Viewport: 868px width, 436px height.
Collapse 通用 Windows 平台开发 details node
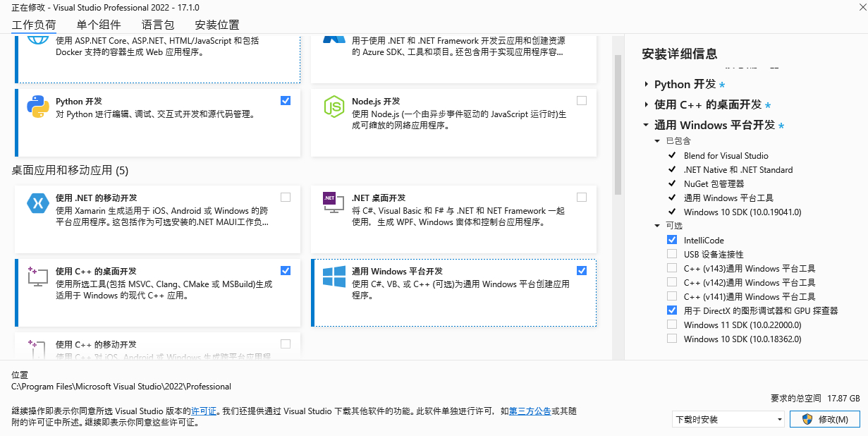[646, 125]
